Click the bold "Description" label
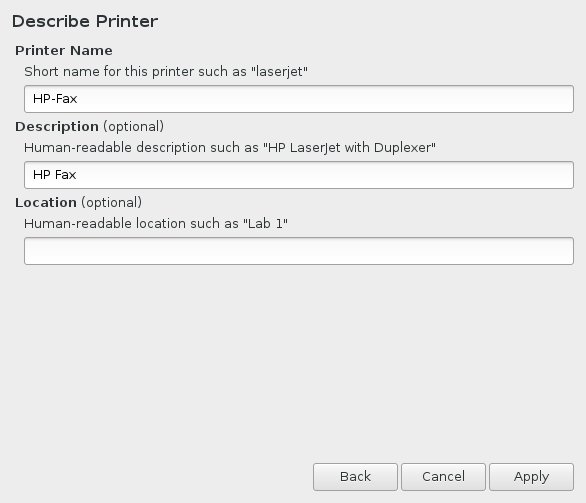Screen dimensions: 586x503 [x=57, y=127]
